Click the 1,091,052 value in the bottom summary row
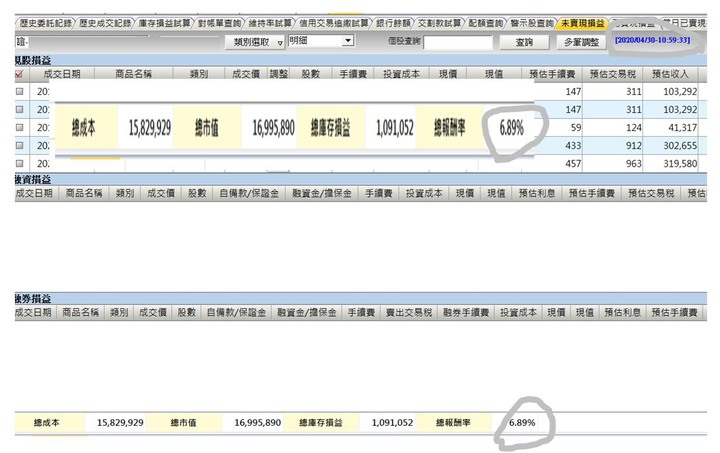 [392, 422]
